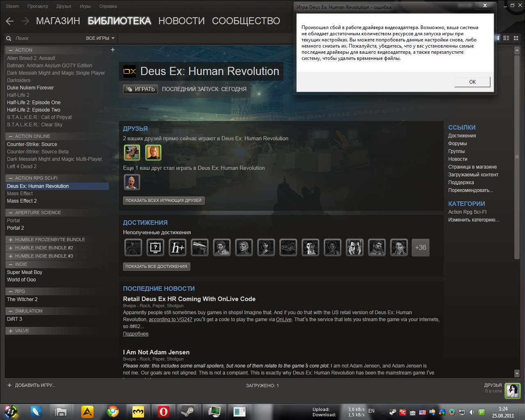The width and height of the screenshot is (525, 420).
Task: Switch to grid view icon
Action: (x=516, y=38)
